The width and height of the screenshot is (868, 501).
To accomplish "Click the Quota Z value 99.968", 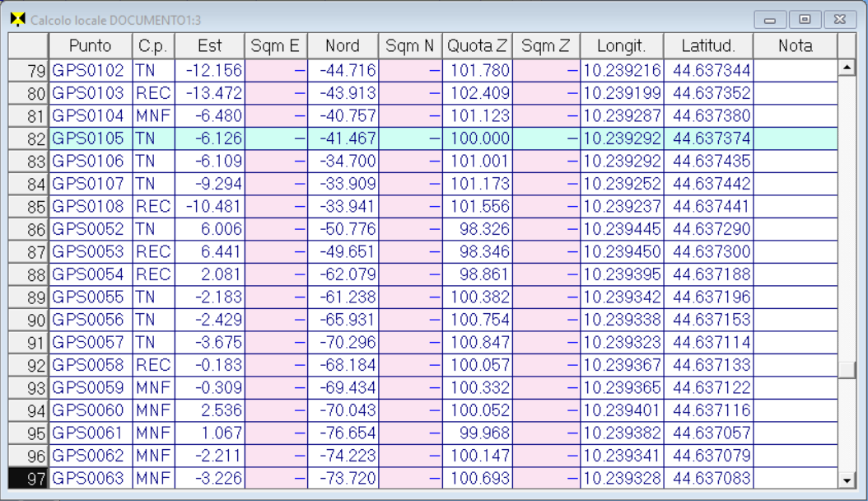I will point(477,433).
